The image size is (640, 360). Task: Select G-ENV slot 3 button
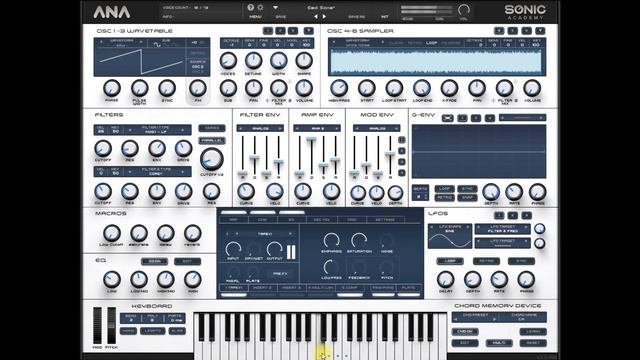[x=490, y=118]
